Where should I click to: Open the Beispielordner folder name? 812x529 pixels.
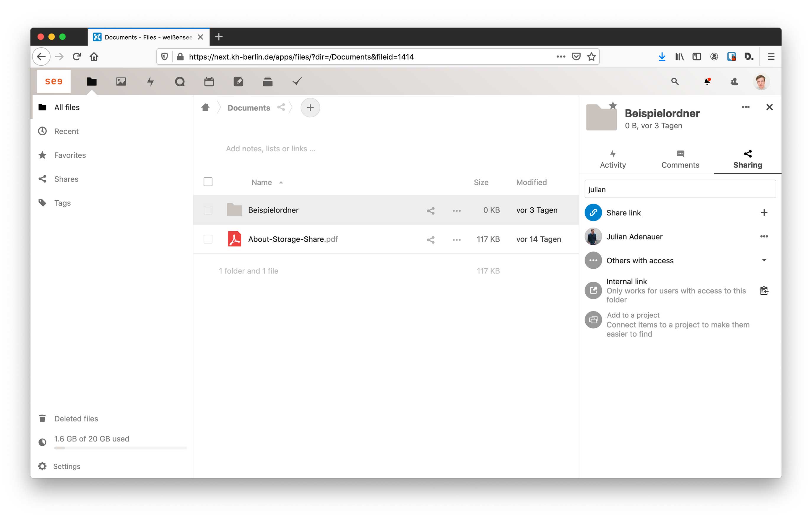point(273,210)
